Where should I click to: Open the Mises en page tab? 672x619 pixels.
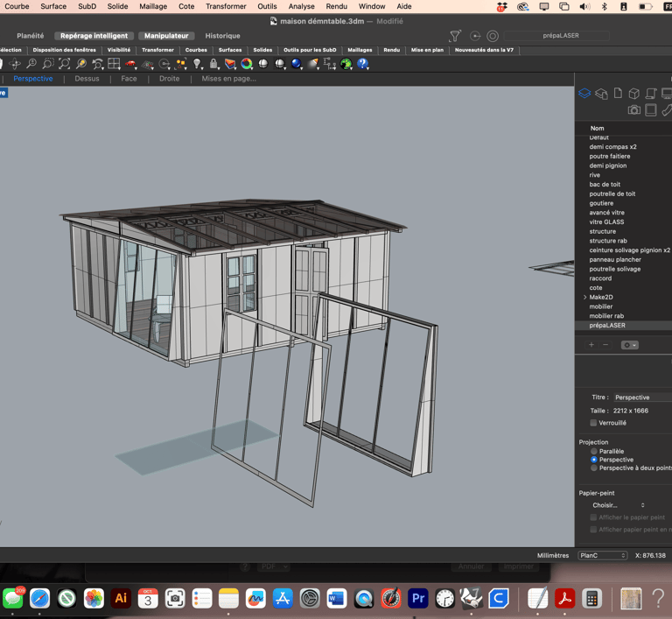229,79
